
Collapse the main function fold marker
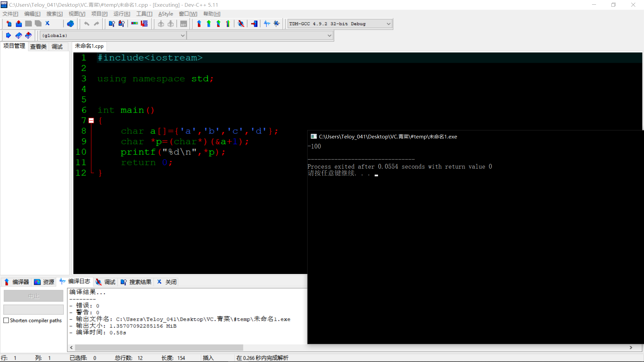(x=91, y=121)
